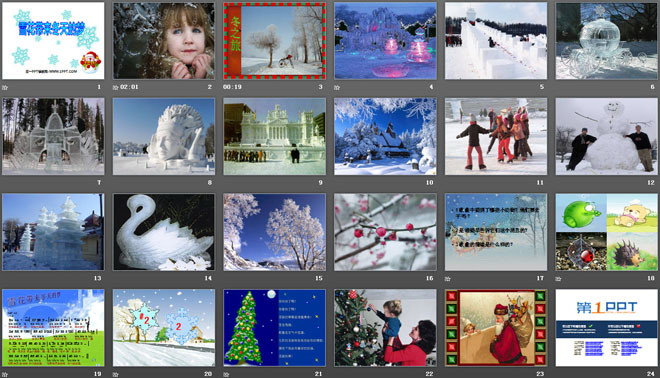
Task: Select slide 12 giant snowman thumbnail
Action: coord(607,136)
